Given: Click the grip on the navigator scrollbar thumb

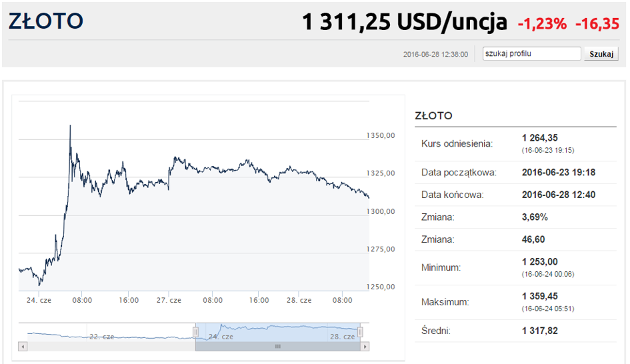Looking at the screenshot, I should (x=277, y=346).
